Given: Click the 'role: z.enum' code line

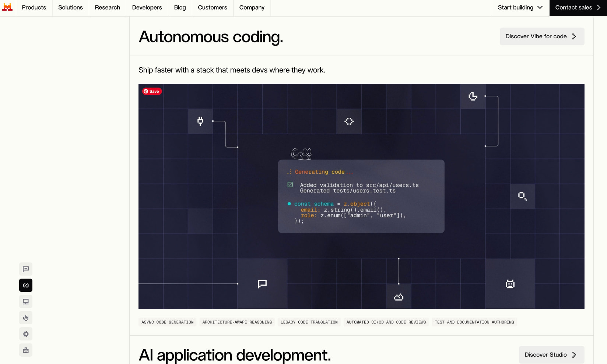Looking at the screenshot, I should [353, 215].
